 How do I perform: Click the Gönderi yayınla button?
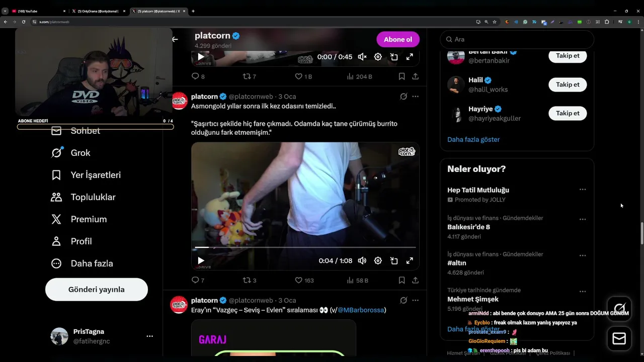tap(97, 290)
